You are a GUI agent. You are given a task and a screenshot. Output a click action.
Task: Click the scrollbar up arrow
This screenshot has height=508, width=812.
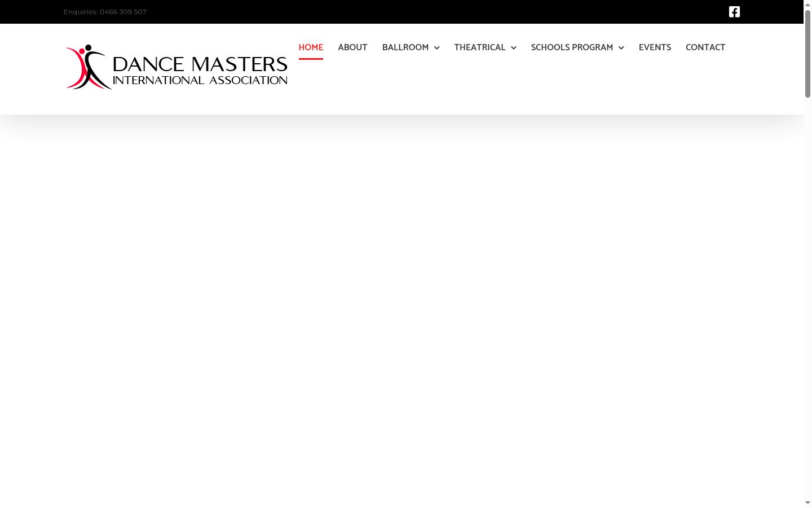coord(807,5)
